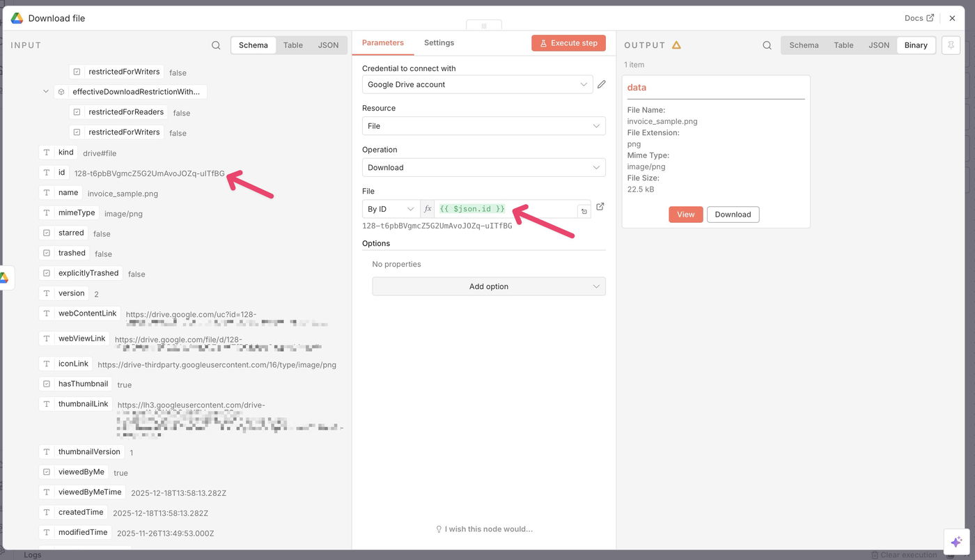Switch the OUTPUT panel to JSON view

(x=879, y=45)
